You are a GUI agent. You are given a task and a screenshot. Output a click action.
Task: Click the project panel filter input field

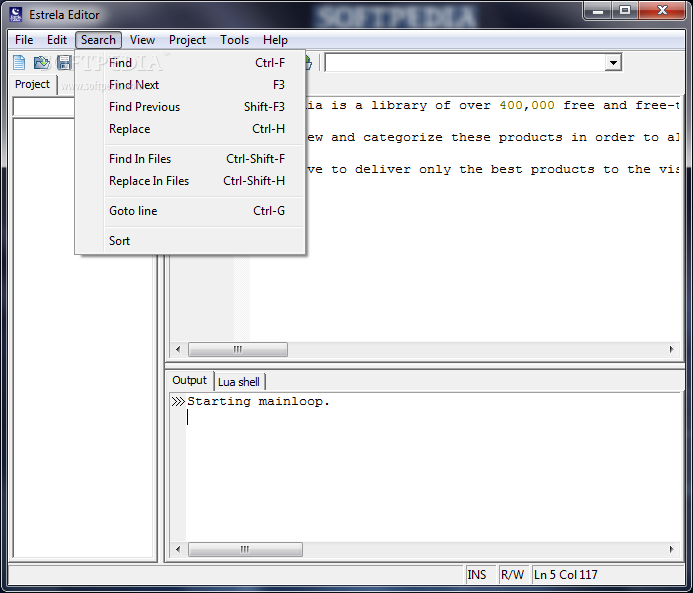coord(44,107)
